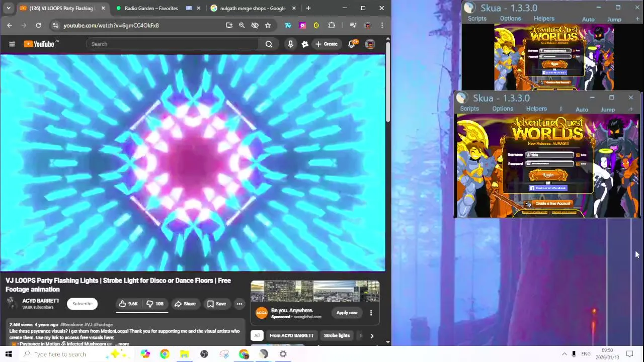
Task: Show more filter chips with right arrow
Action: click(x=372, y=335)
